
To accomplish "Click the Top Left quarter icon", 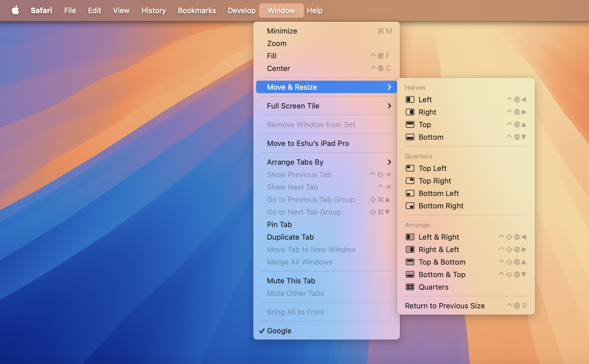I will tap(410, 168).
